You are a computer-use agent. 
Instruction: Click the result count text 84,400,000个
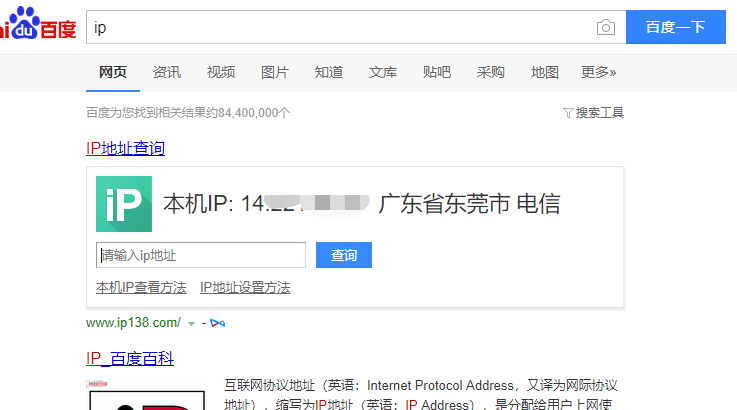[254, 113]
